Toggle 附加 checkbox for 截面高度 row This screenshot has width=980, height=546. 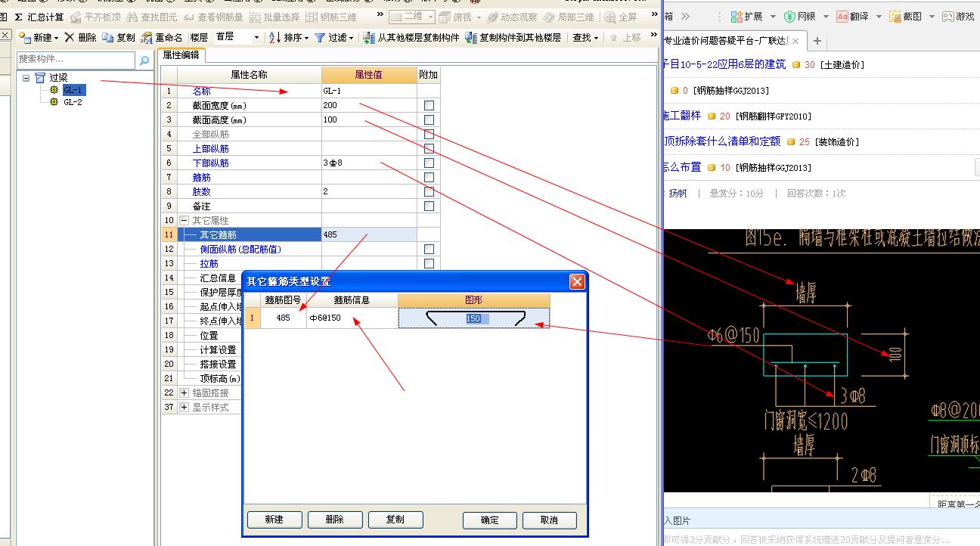(429, 119)
